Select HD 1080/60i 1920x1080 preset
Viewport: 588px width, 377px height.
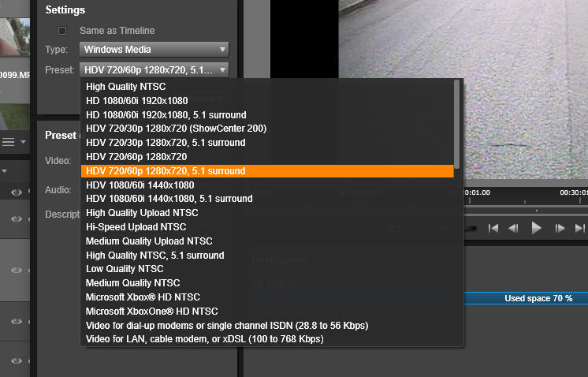pyautogui.click(x=137, y=100)
